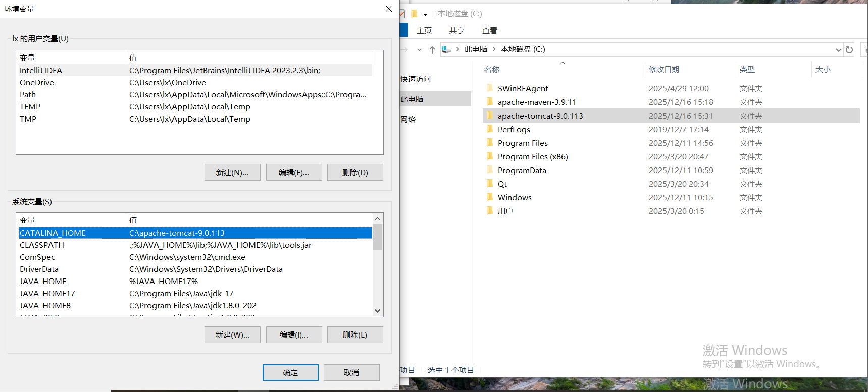868x392 pixels.
Task: Click the folder icon next to Qt
Action: [489, 184]
